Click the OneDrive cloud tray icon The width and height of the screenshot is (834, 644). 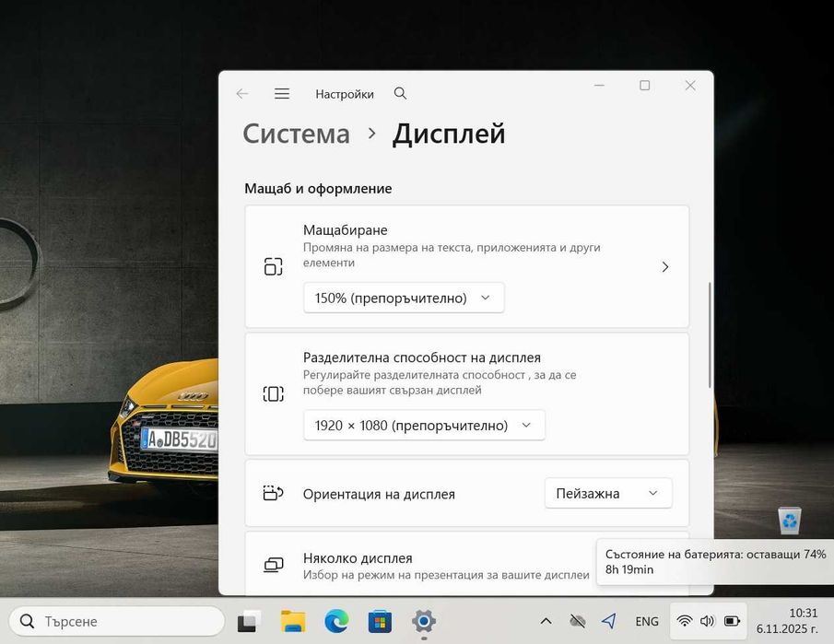(x=577, y=621)
